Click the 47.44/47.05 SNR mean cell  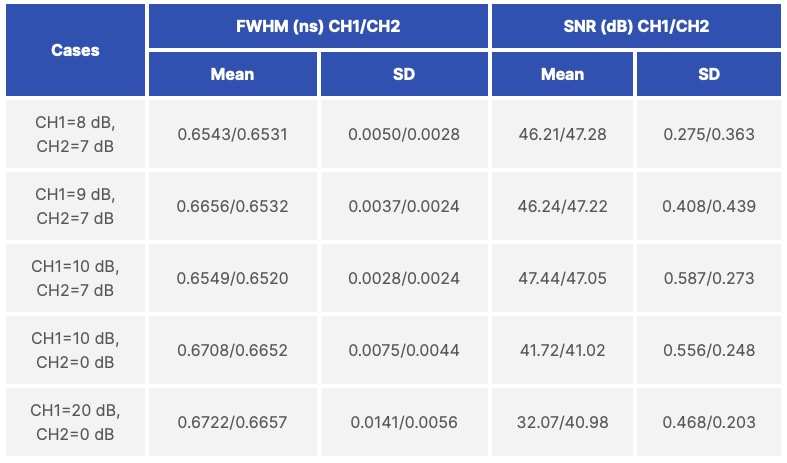562,278
